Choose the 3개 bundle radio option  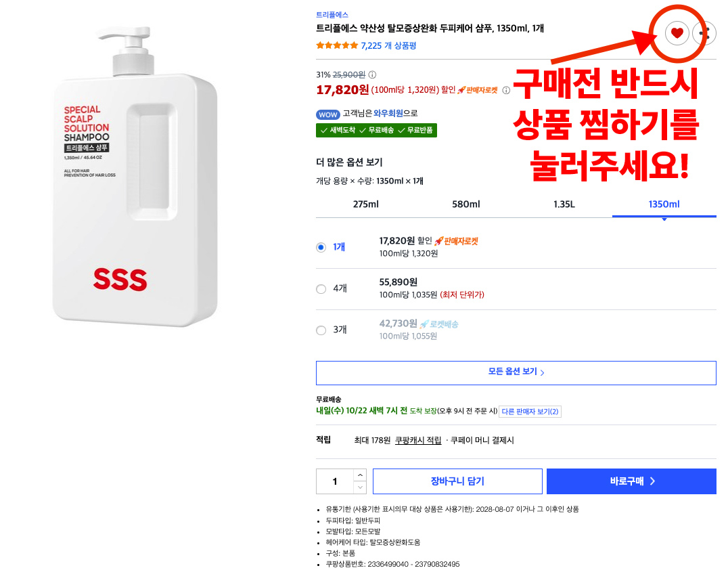(321, 330)
